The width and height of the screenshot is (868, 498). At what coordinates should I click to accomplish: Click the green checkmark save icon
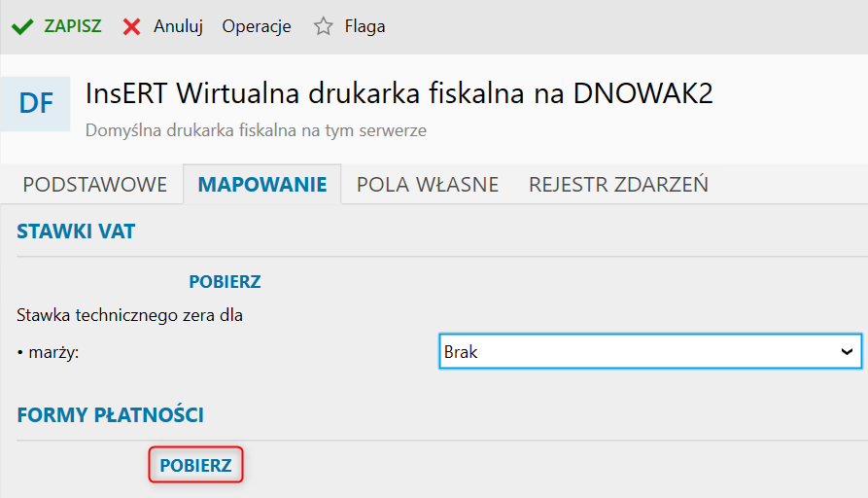(21, 26)
